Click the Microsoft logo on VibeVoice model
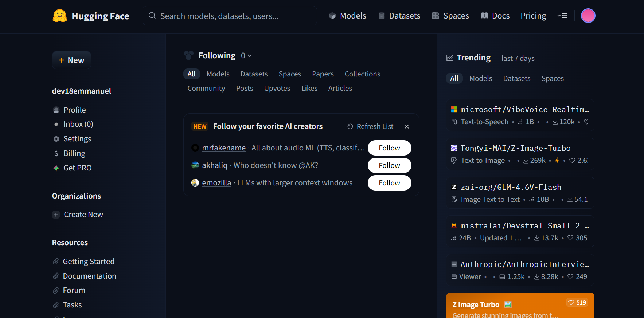 coord(454,110)
